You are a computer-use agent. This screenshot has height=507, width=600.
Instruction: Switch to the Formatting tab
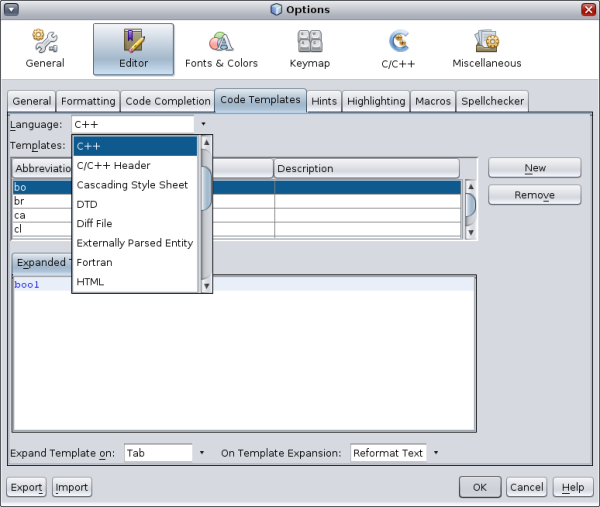pyautogui.click(x=88, y=101)
